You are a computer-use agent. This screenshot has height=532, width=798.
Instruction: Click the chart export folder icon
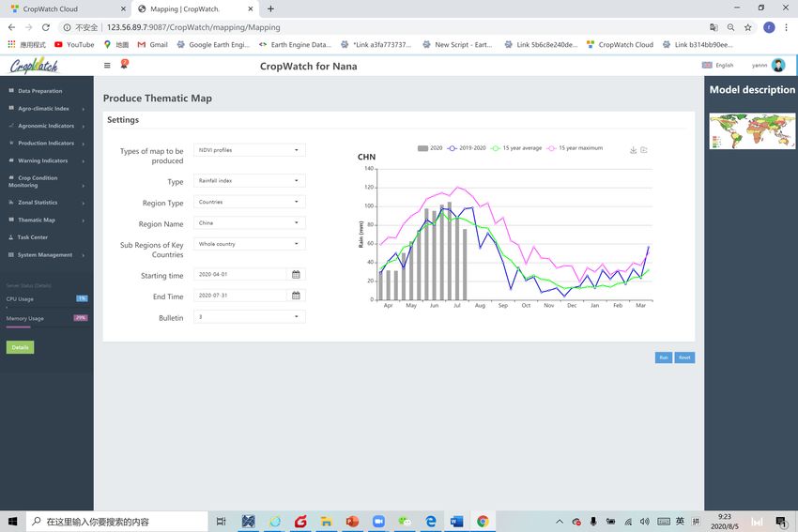point(644,150)
